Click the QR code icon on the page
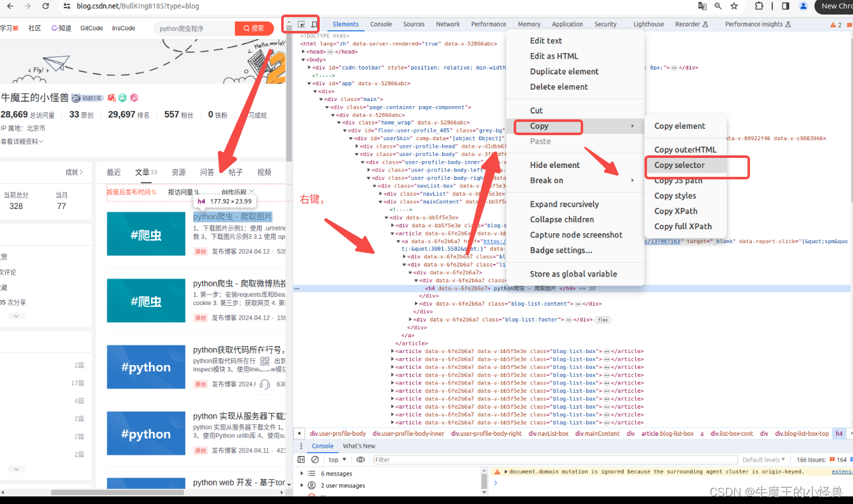This screenshot has width=853, height=504. click(265, 361)
